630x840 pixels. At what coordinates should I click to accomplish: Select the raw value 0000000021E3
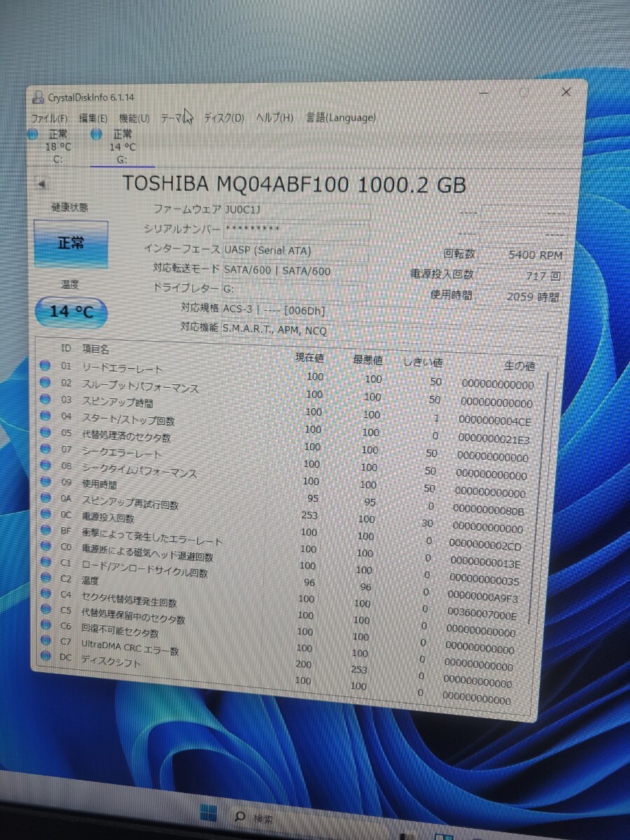click(494, 440)
